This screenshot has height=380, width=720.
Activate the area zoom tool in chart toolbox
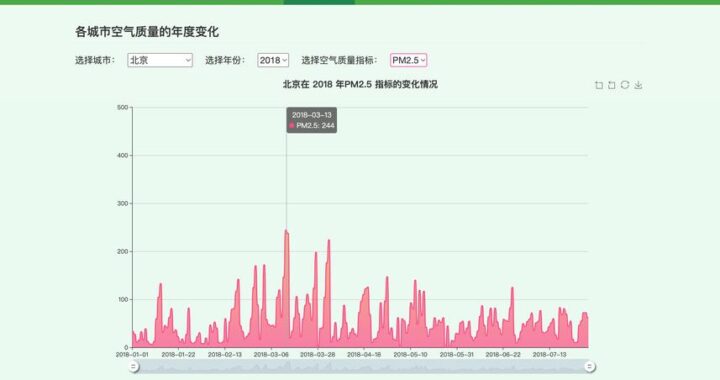pyautogui.click(x=598, y=85)
